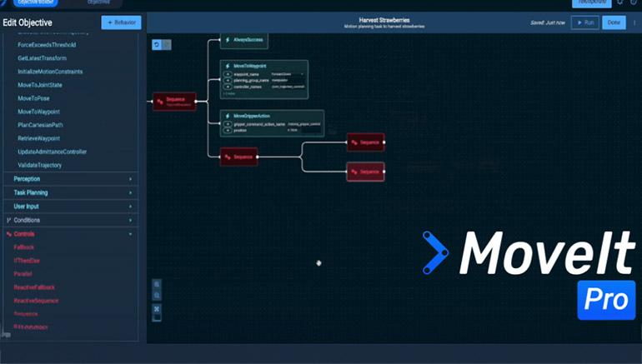Expand the Perception behaviors category
642x364 pixels.
[x=71, y=179]
